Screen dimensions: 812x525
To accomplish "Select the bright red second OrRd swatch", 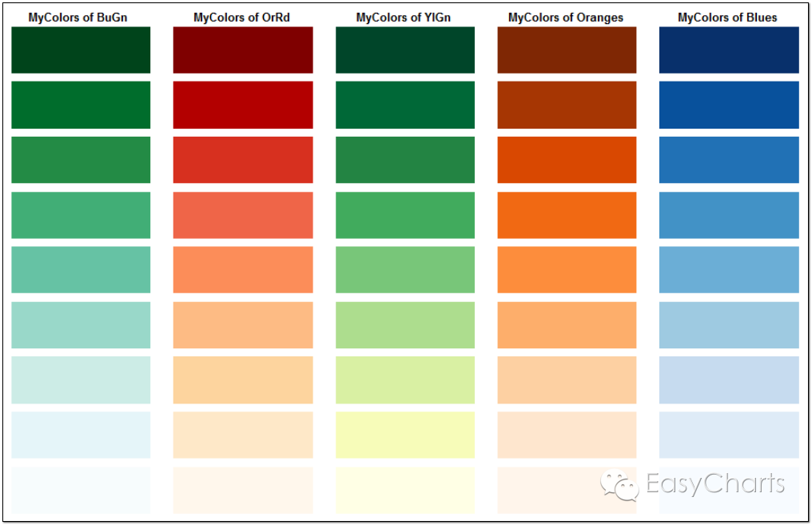I will pyautogui.click(x=243, y=105).
